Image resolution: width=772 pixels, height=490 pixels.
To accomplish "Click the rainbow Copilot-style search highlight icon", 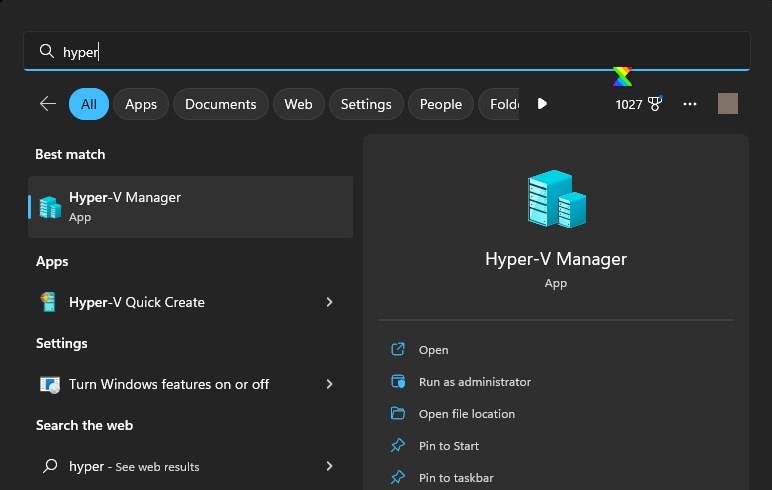I will coord(622,76).
